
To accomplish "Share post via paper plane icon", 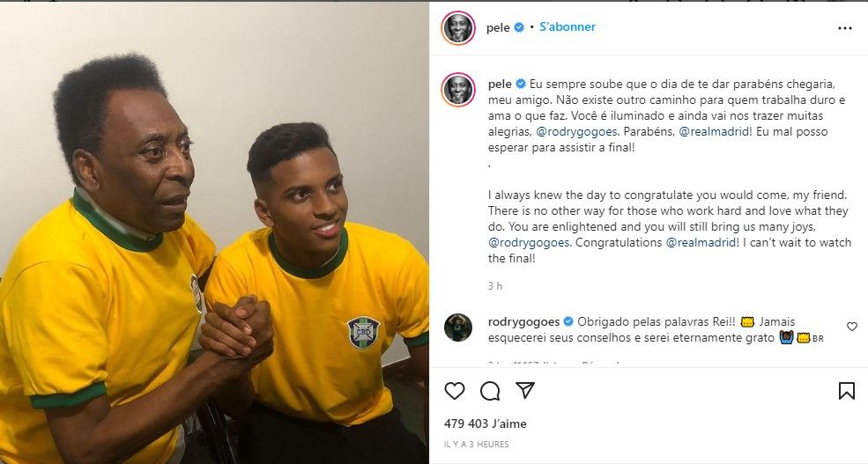I will (x=525, y=390).
